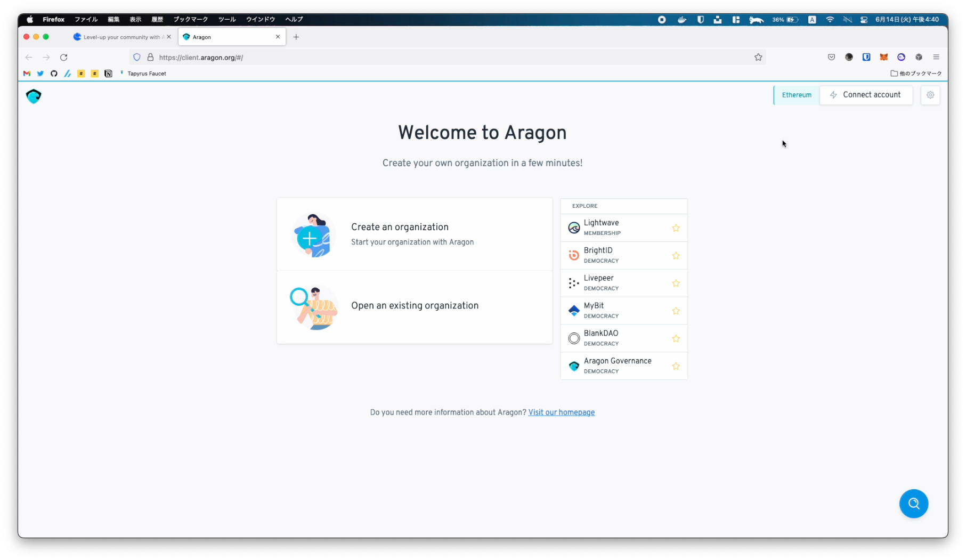Bookmark this page with the star icon
Image resolution: width=966 pixels, height=560 pixels.
coord(758,57)
